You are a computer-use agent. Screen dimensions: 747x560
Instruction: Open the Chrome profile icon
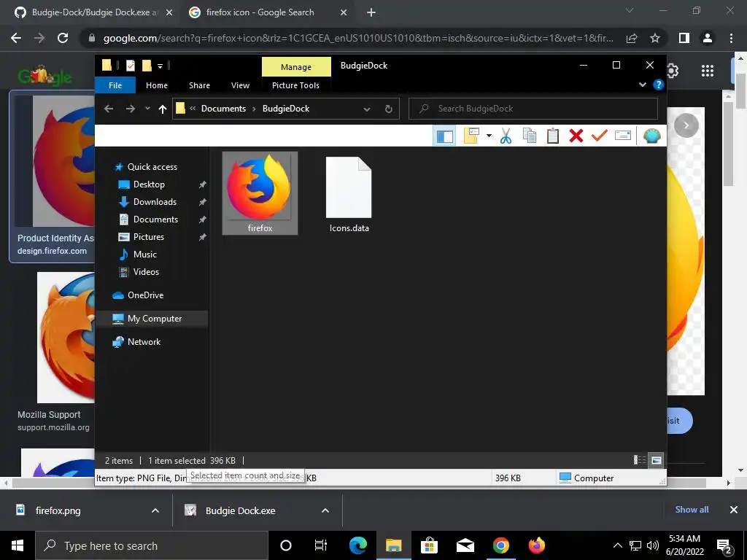(x=708, y=38)
